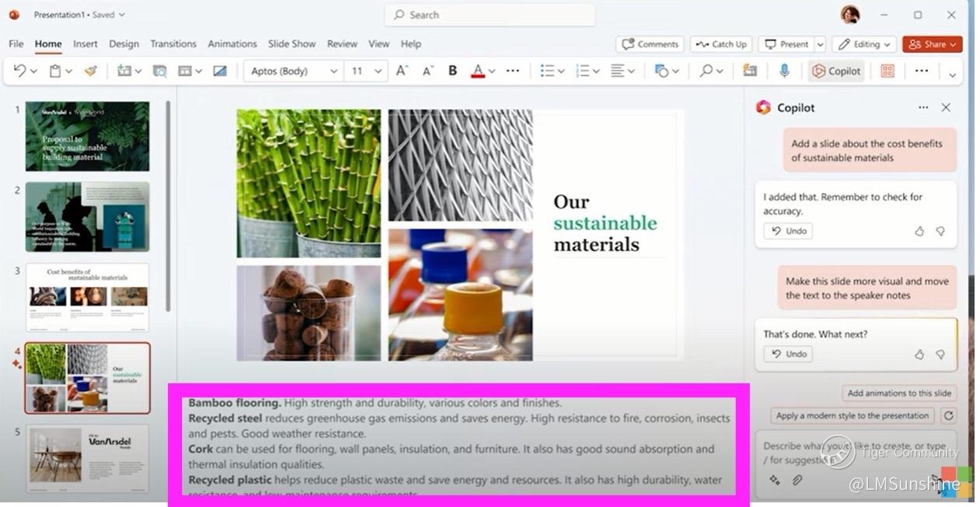Toggle Bold formatting in the ribbon
The height and width of the screenshot is (507, 980).
453,71
